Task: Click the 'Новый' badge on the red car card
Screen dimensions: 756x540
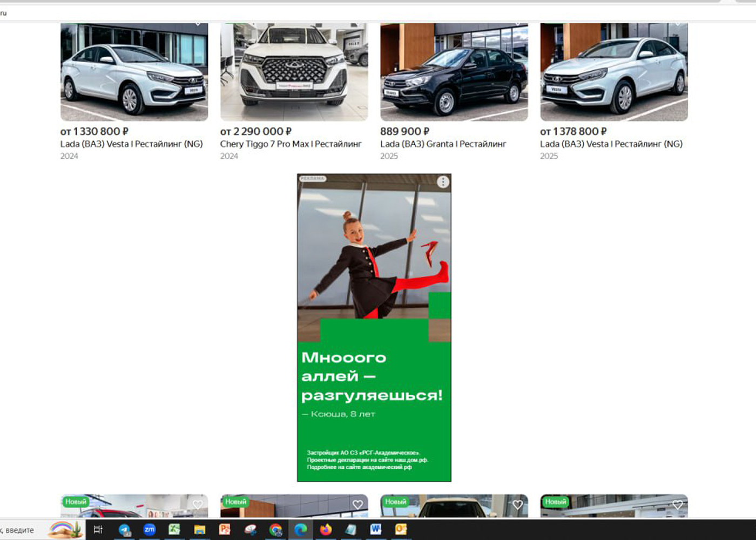Action: pos(76,502)
